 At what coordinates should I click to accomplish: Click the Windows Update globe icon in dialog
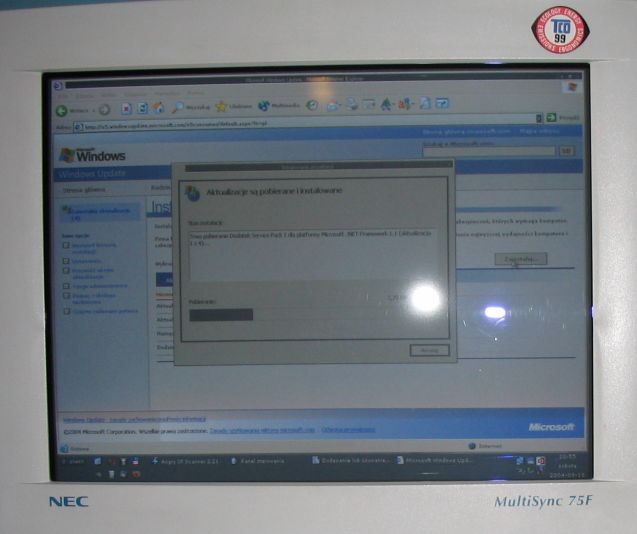click(x=192, y=193)
